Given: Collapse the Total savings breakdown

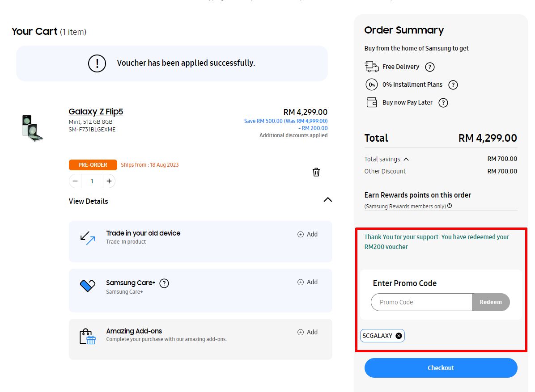Looking at the screenshot, I should pyautogui.click(x=406, y=159).
